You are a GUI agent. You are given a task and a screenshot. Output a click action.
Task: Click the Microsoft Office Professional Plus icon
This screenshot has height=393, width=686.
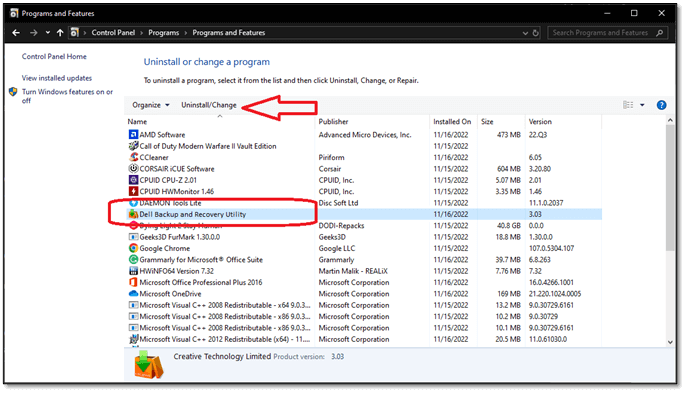pos(133,282)
